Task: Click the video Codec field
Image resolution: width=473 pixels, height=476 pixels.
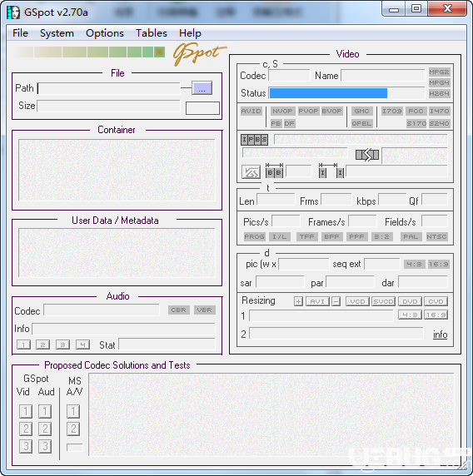Action: tap(289, 75)
